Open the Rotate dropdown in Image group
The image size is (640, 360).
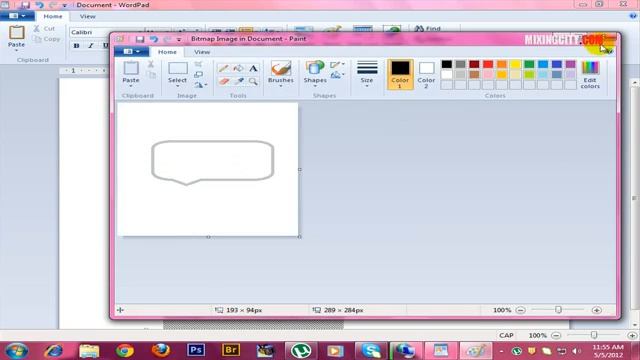(200, 85)
